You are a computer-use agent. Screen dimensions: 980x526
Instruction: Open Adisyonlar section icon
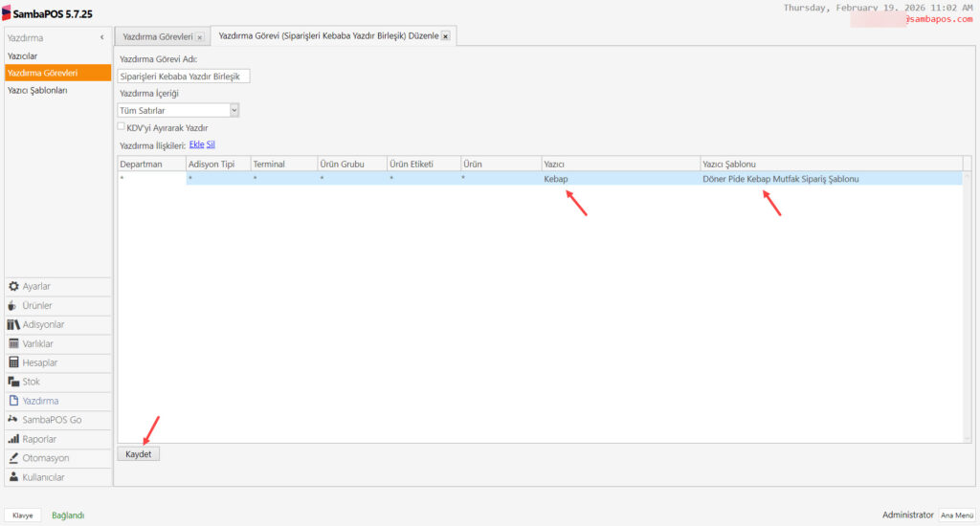pos(13,324)
